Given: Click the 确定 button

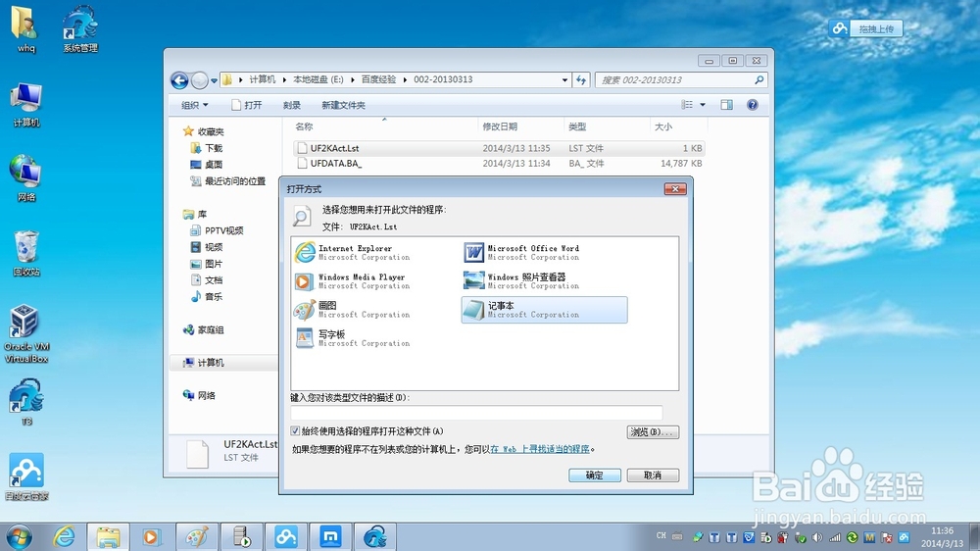Looking at the screenshot, I should point(595,476).
